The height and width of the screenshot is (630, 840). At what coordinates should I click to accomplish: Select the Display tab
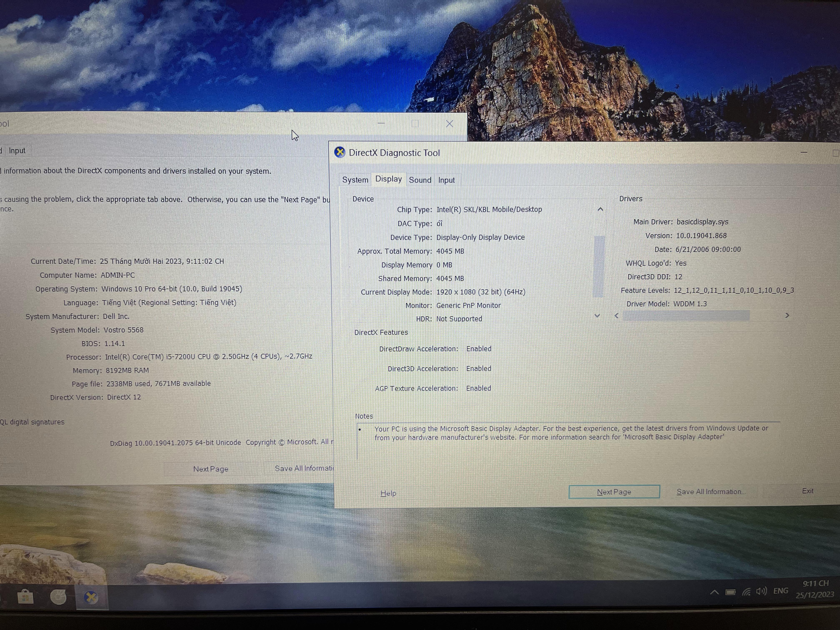[x=389, y=179]
